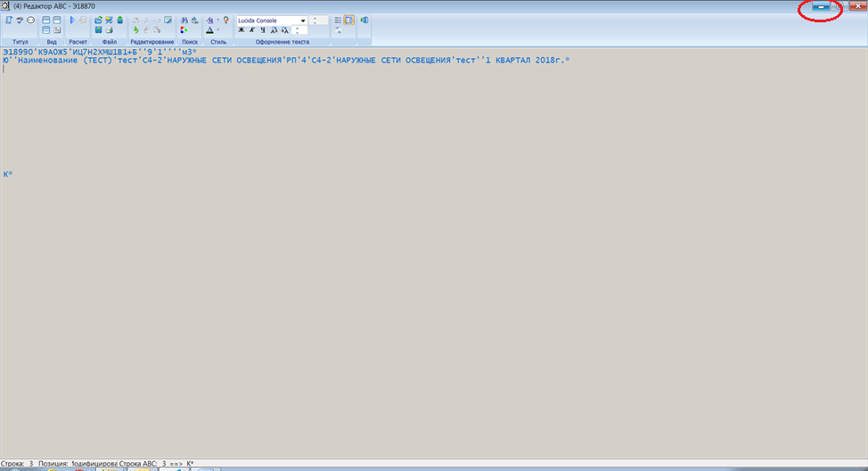Click stepper next to font size icons
Viewport: 868px width, 471px height.
299,30
